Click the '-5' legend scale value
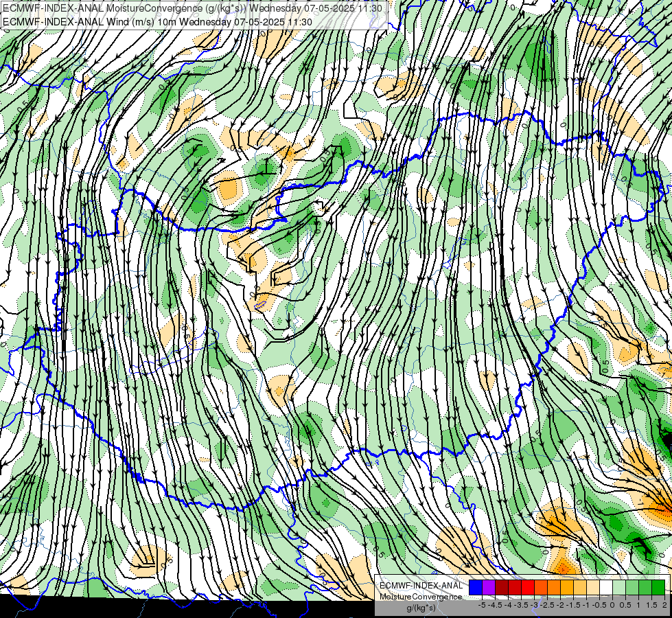This screenshot has width=672, height=618. click(x=482, y=605)
